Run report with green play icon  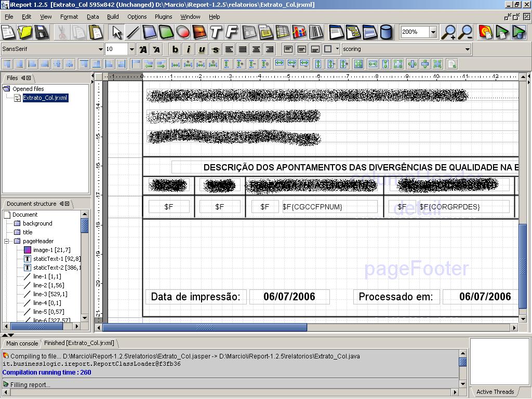point(502,32)
